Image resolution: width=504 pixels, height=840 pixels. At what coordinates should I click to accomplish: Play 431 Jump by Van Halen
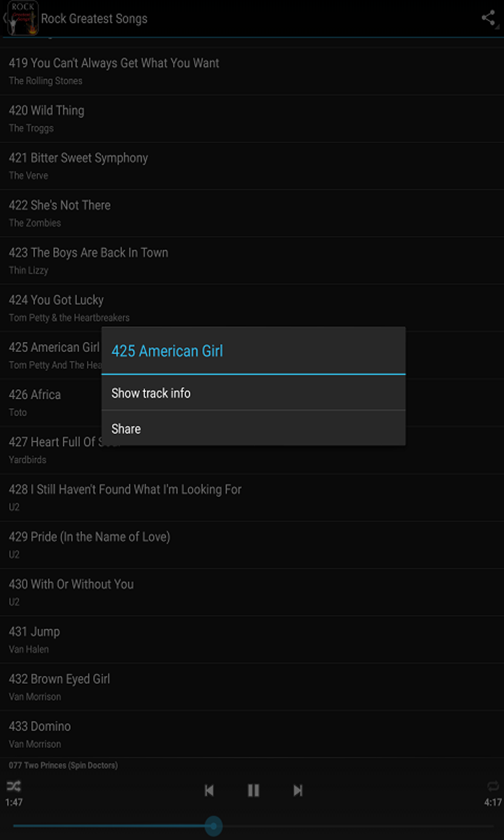pyautogui.click(x=252, y=639)
